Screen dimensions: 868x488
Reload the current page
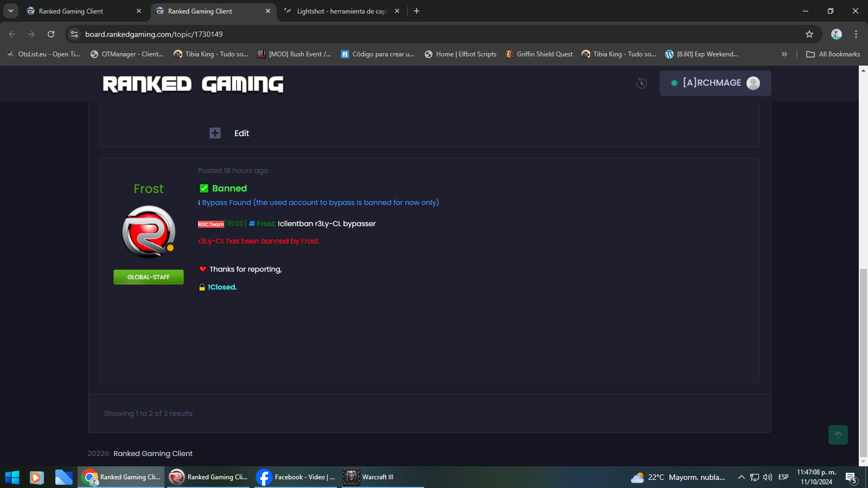point(51,34)
